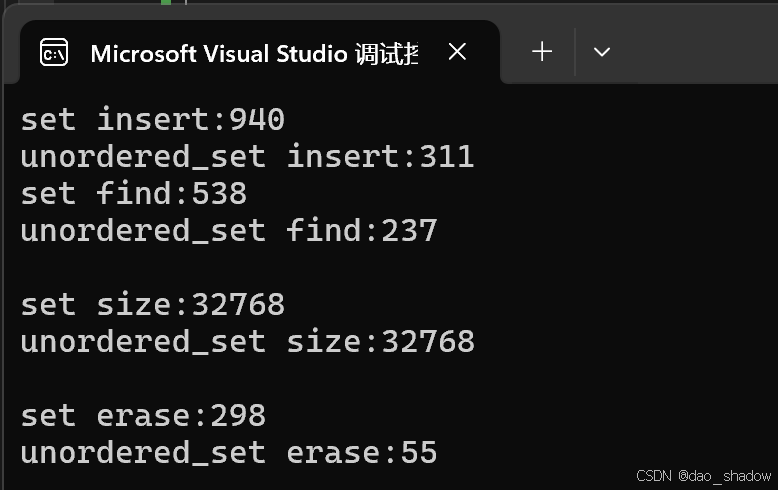The width and height of the screenshot is (778, 490).
Task: Click the divider between plus and chevron
Action: (x=575, y=52)
